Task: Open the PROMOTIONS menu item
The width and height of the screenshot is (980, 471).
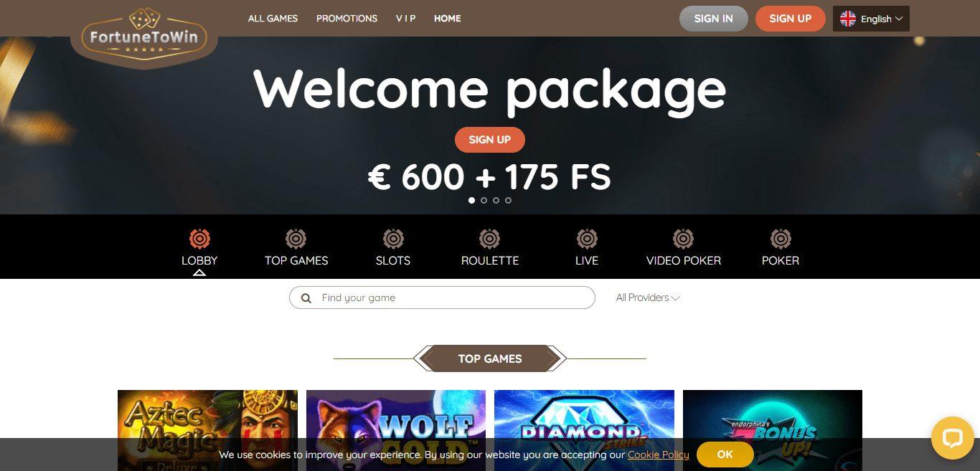Action: pyautogui.click(x=347, y=19)
